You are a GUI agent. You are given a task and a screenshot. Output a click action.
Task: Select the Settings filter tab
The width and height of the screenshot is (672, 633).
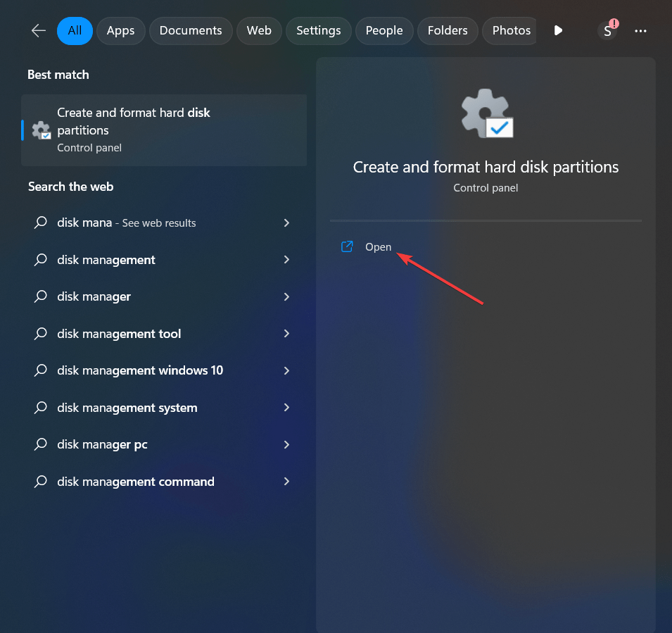318,30
